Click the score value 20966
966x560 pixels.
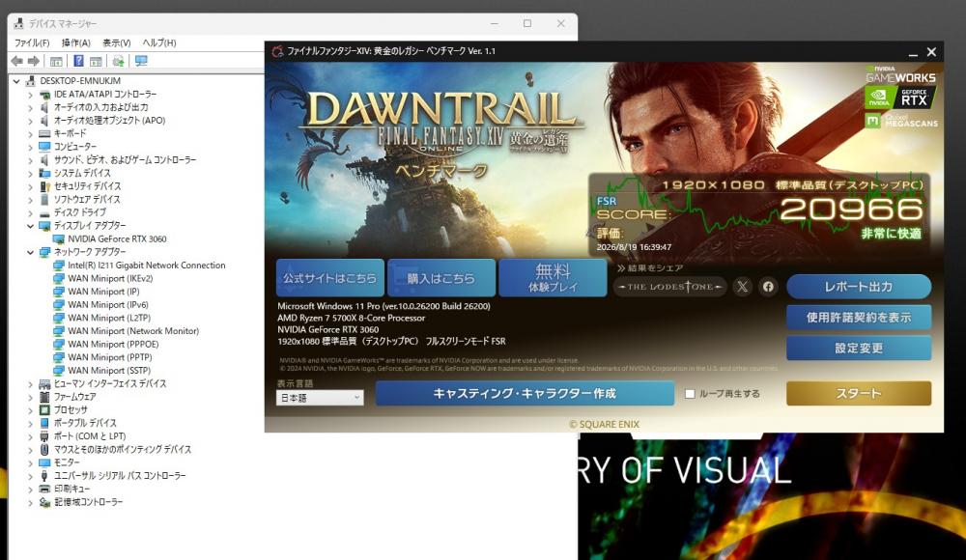click(851, 210)
